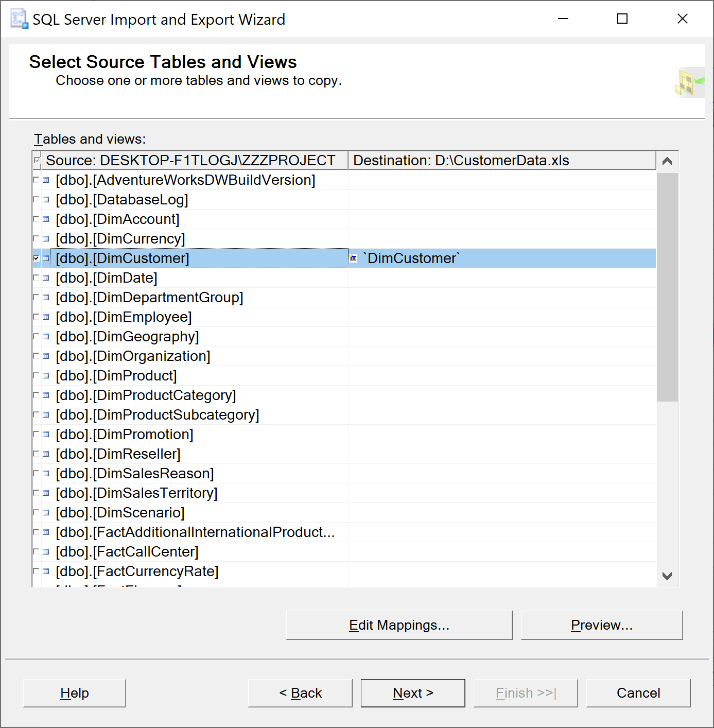
Task: Check the FactCallCenter table checkbox
Action: click(x=36, y=551)
